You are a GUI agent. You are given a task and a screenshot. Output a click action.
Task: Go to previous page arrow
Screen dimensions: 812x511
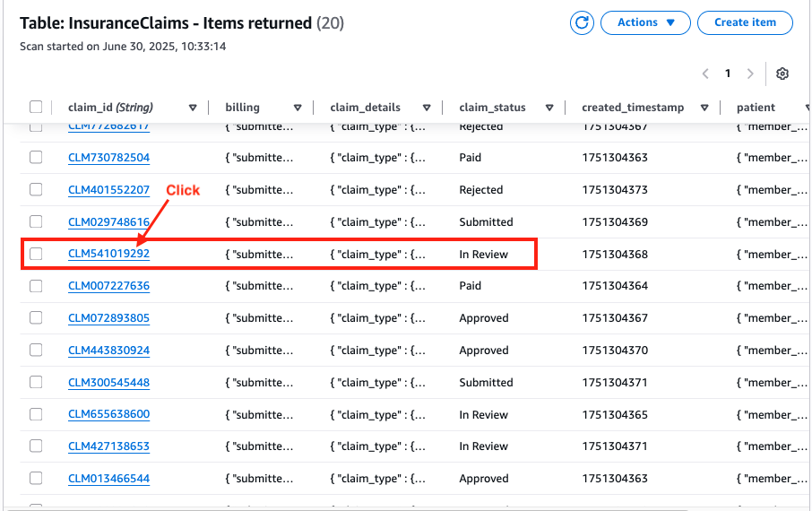point(705,74)
